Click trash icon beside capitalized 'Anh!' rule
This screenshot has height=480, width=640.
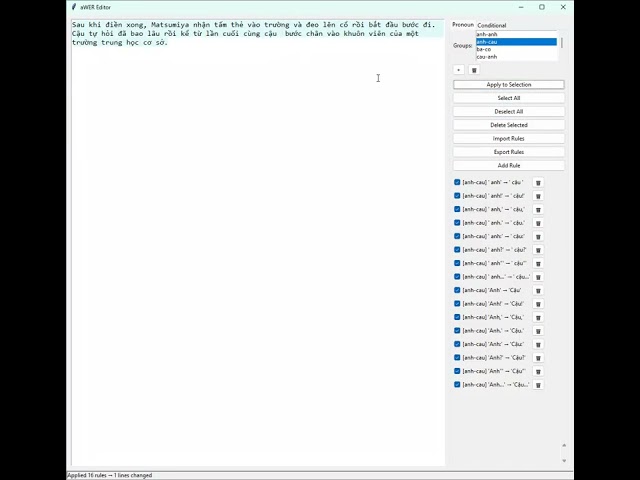[x=538, y=304]
